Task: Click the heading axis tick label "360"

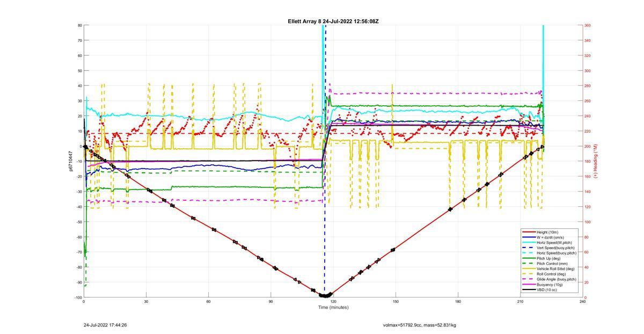Action: (x=588, y=25)
